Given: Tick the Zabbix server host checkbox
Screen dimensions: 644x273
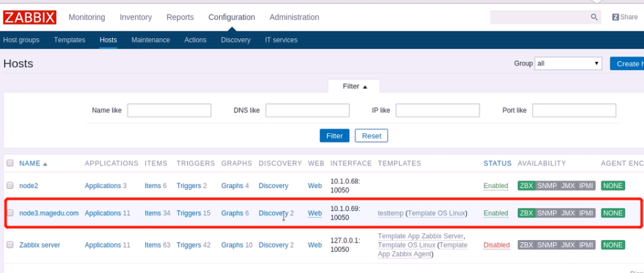Looking at the screenshot, I should click(x=10, y=245).
